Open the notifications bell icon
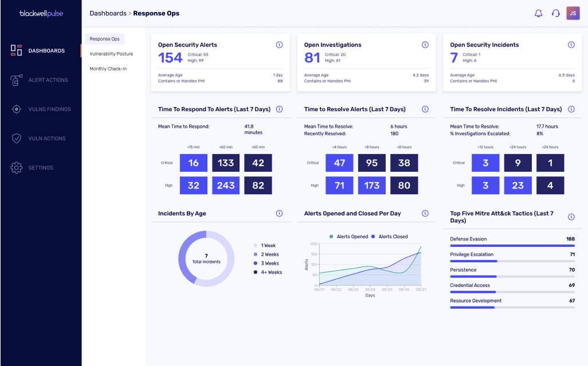This screenshot has width=588, height=366. coord(539,14)
